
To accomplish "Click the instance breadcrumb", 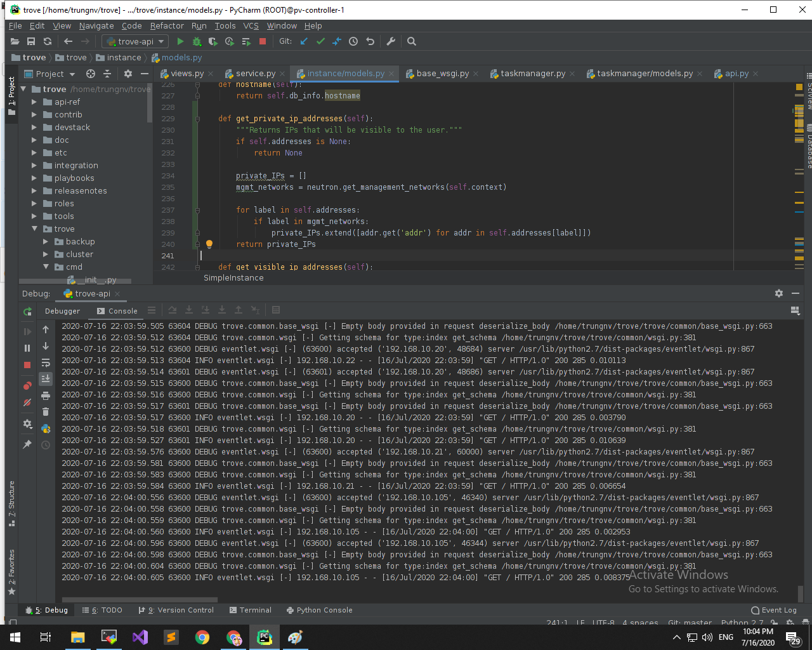I will coord(119,57).
